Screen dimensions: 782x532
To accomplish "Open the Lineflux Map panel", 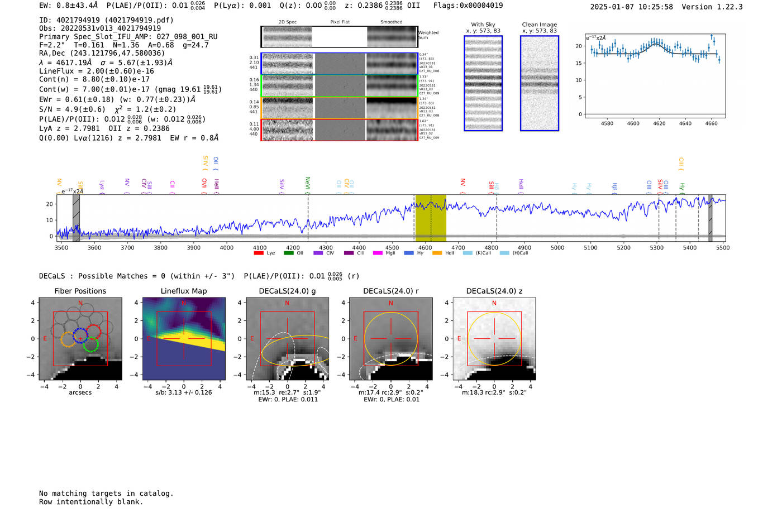I will [x=184, y=339].
